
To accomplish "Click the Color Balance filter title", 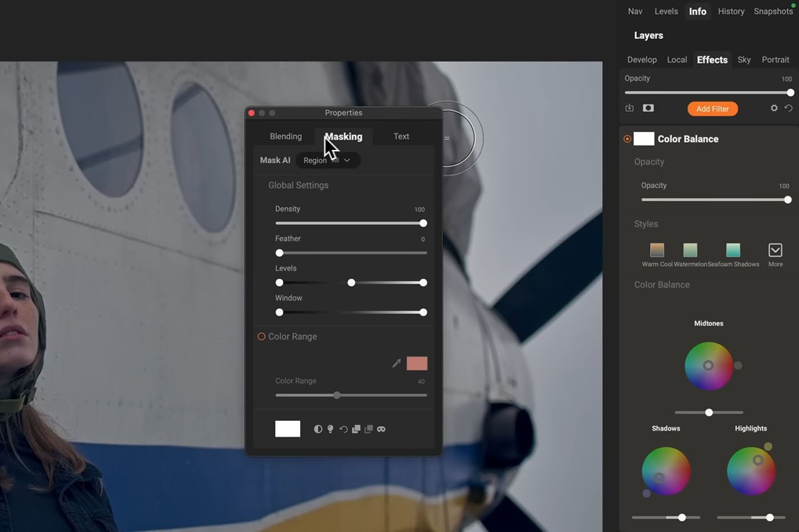I will tap(688, 139).
